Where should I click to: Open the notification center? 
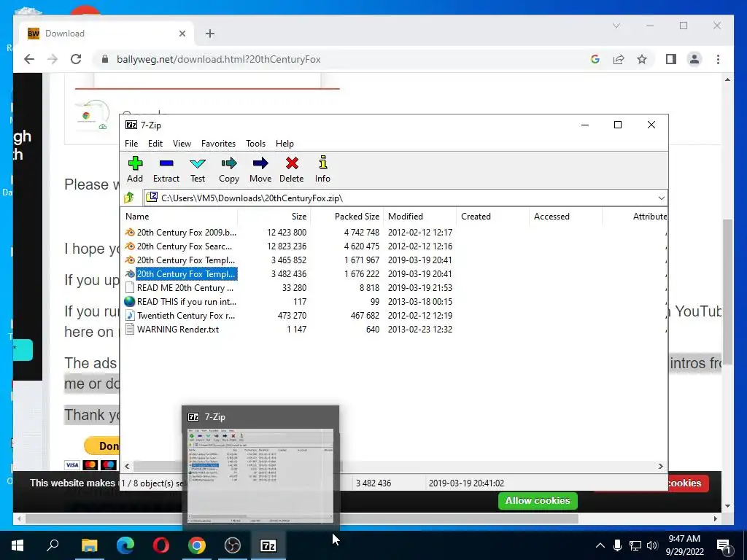click(724, 545)
